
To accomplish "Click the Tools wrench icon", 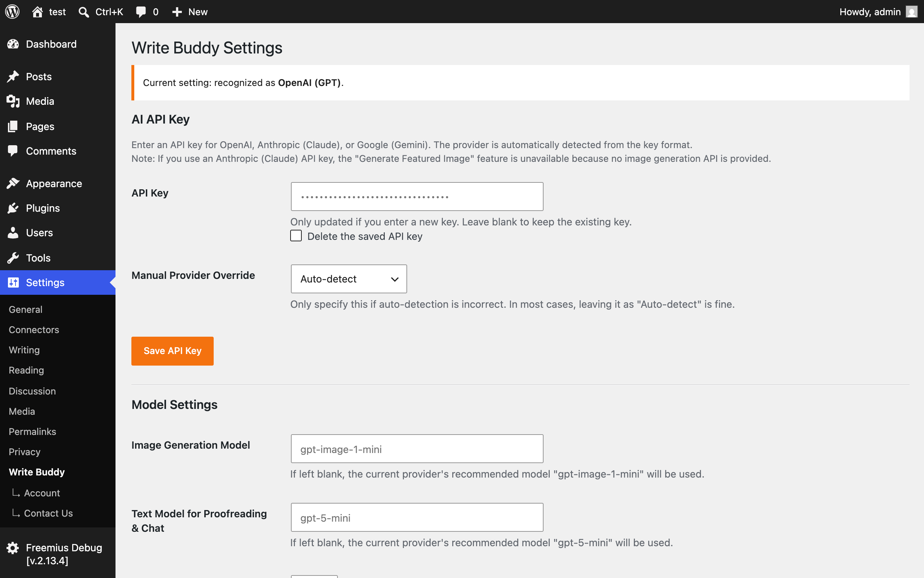I will pos(13,258).
